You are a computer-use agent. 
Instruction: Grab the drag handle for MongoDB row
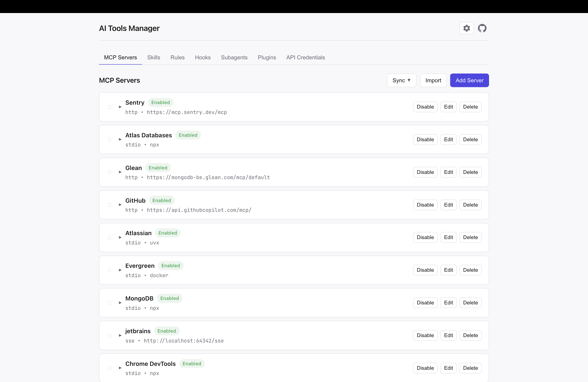coord(109,303)
